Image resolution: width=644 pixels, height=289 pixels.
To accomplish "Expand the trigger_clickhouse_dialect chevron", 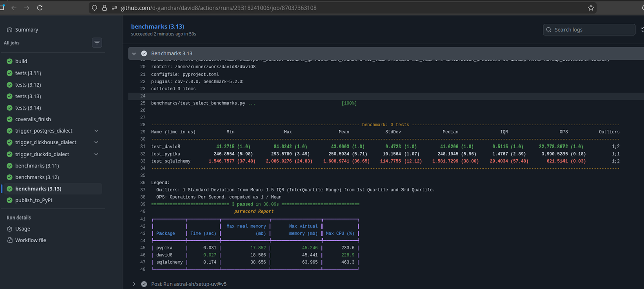I will click(x=96, y=142).
